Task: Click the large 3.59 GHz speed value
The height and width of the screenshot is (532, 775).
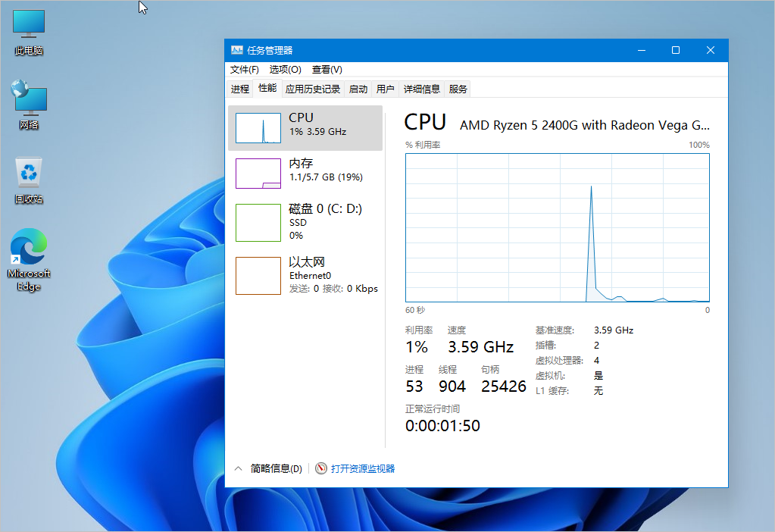Action: click(x=480, y=346)
